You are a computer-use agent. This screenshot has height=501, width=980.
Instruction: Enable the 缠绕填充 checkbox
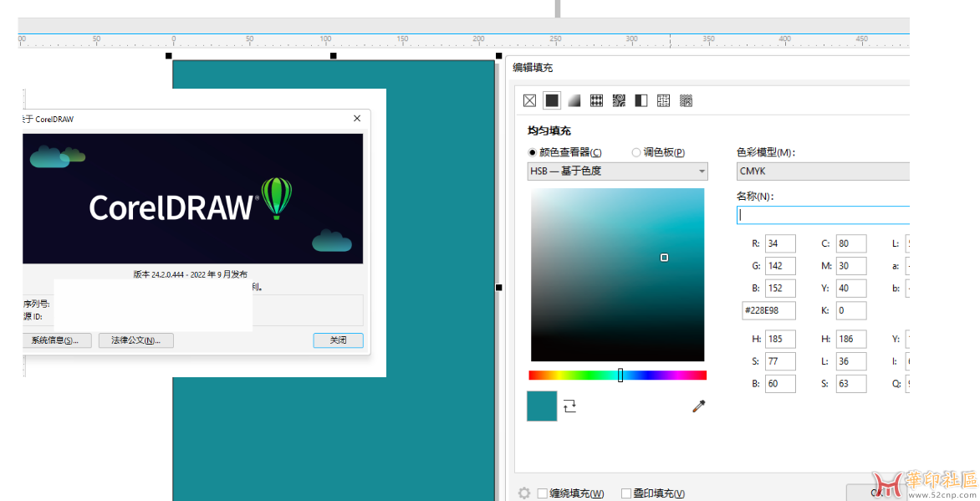click(543, 493)
